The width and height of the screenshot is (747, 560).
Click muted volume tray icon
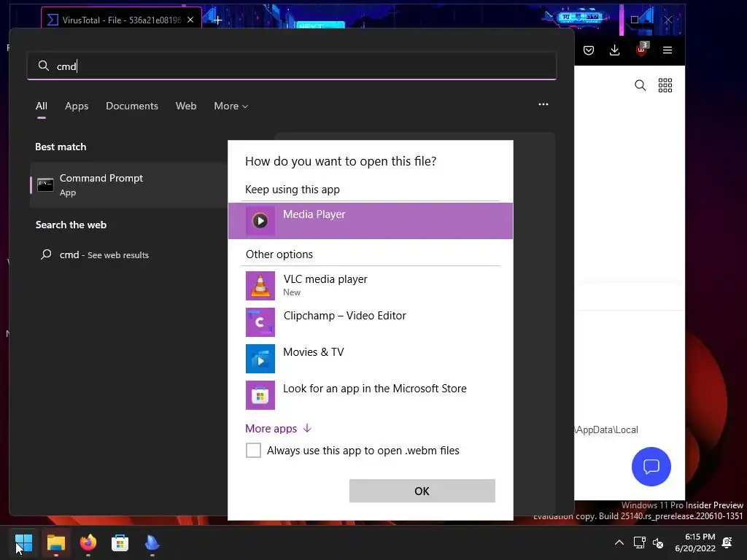[658, 542]
